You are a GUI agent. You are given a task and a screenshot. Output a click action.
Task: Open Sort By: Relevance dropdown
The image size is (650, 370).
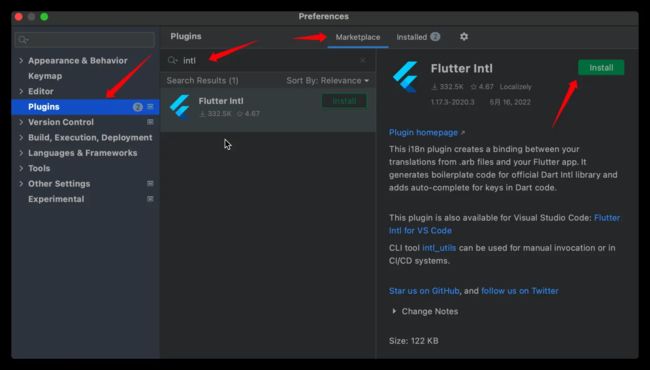coord(327,80)
